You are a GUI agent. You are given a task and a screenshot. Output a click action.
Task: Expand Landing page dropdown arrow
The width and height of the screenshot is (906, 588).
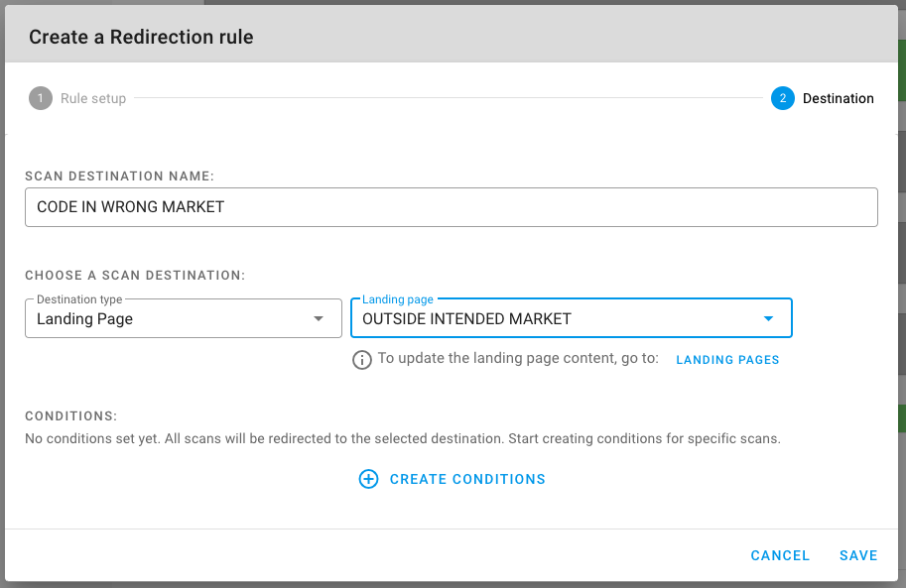[768, 319]
